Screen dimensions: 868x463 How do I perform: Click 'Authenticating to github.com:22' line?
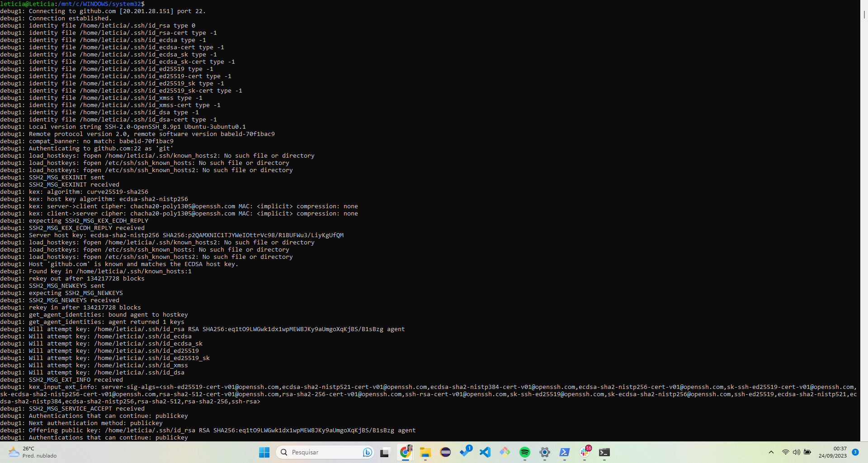click(x=87, y=148)
